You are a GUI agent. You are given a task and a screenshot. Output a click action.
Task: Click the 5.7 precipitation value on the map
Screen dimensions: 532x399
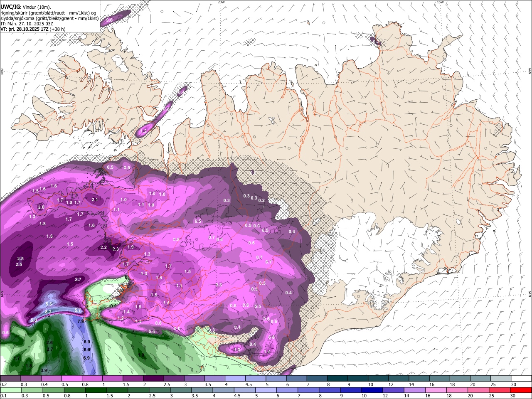tap(78, 310)
